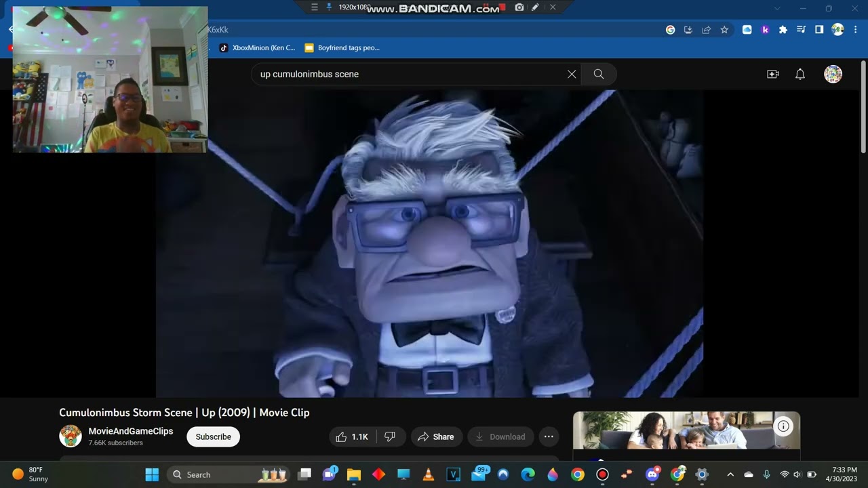Viewport: 868px width, 488px height.
Task: Open the purple K extension
Action: point(765,30)
